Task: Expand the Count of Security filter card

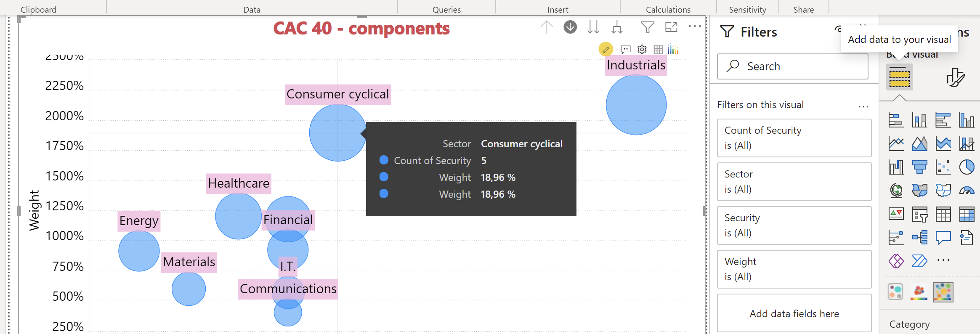Action: [x=794, y=138]
